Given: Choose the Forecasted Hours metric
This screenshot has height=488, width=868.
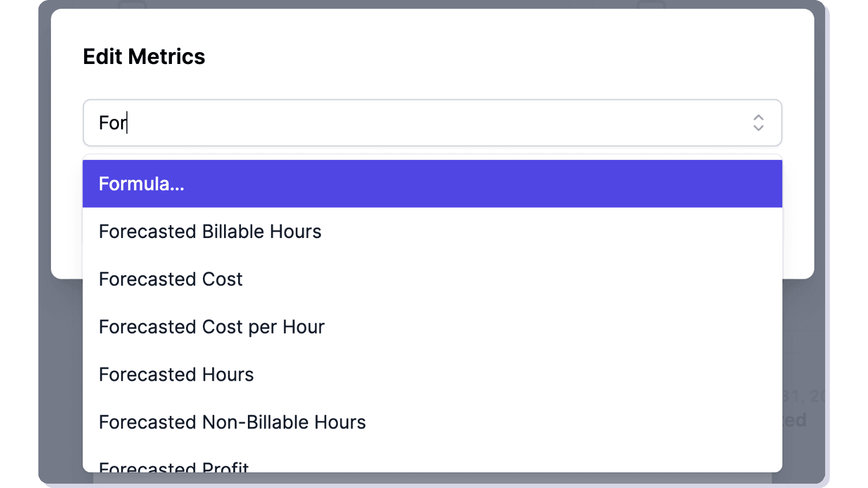Looking at the screenshot, I should tap(176, 375).
